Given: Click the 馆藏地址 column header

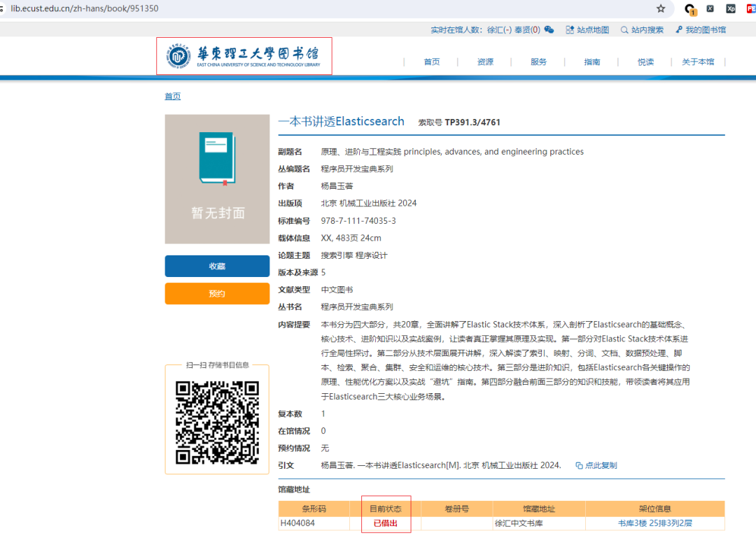Looking at the screenshot, I should click(x=539, y=509).
